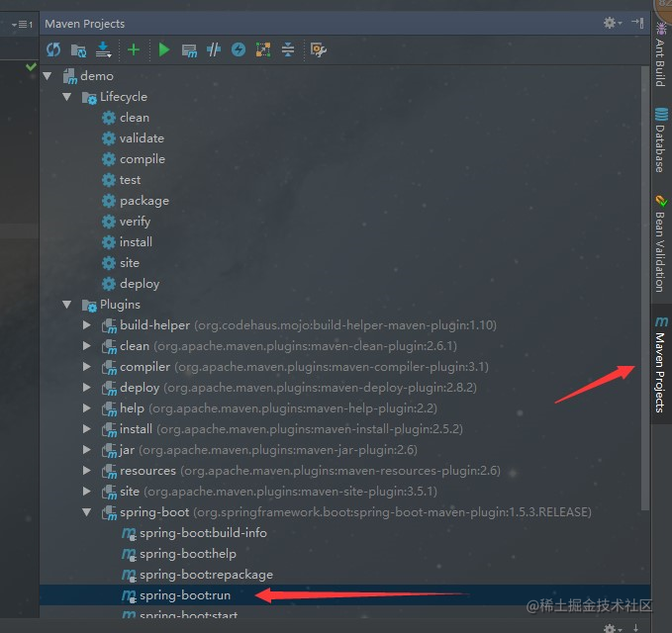Expand the compiler plugin node
The width and height of the screenshot is (672, 633).
(x=86, y=367)
